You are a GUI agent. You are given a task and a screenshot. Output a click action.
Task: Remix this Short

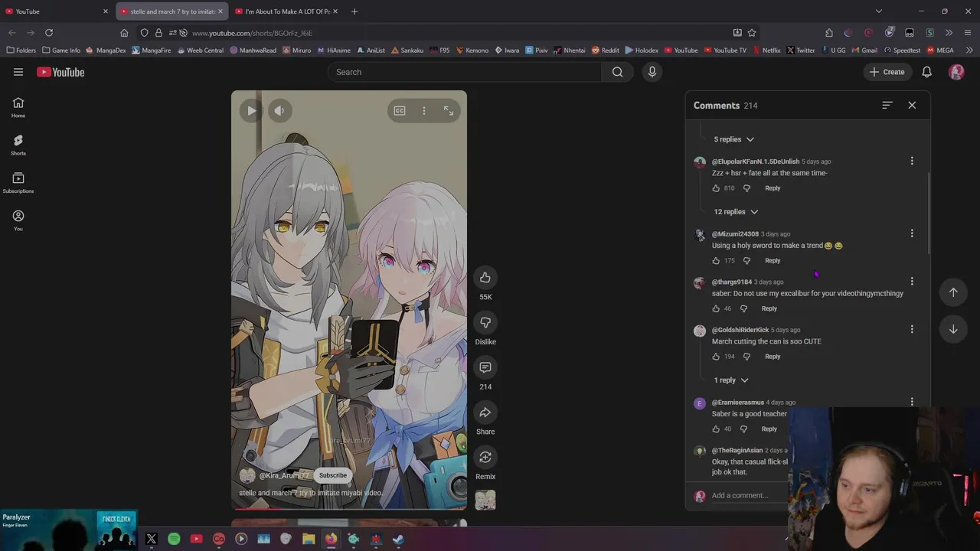[x=485, y=457]
